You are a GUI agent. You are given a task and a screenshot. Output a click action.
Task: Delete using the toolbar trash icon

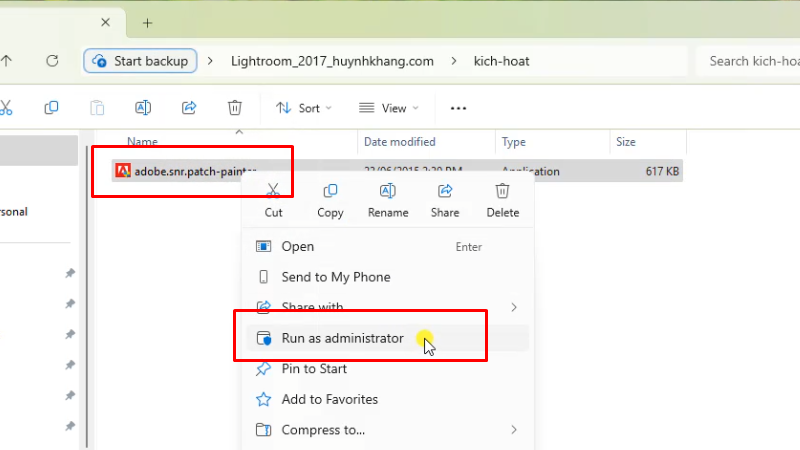(x=235, y=108)
